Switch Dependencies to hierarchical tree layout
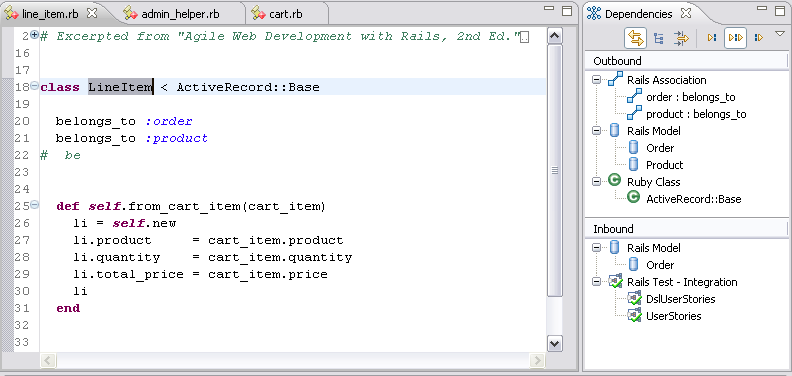This screenshot has width=792, height=376. tap(659, 38)
